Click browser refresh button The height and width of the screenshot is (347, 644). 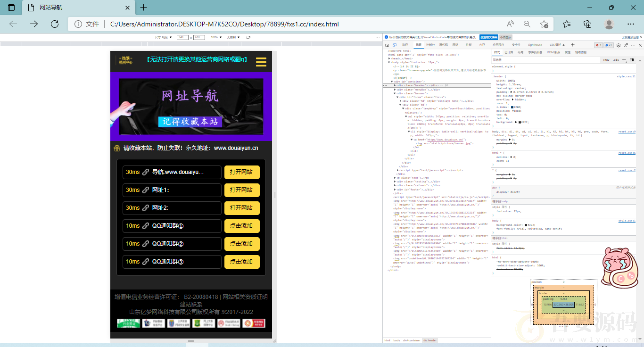pyautogui.click(x=55, y=24)
